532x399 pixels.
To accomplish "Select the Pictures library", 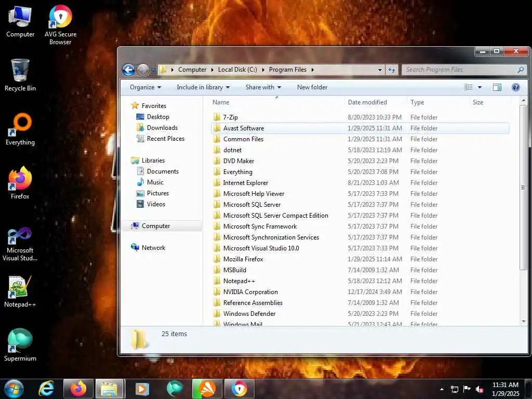I will (158, 193).
